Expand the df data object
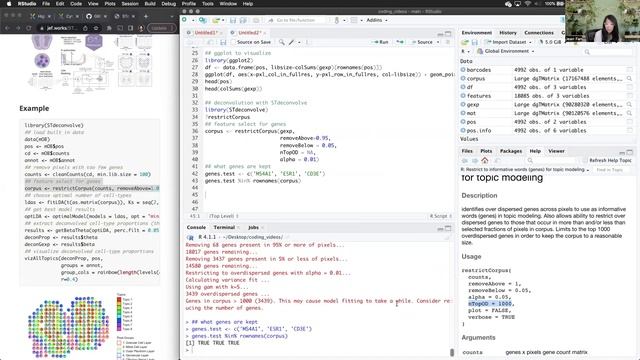The height and width of the screenshot is (360, 640). 463,87
